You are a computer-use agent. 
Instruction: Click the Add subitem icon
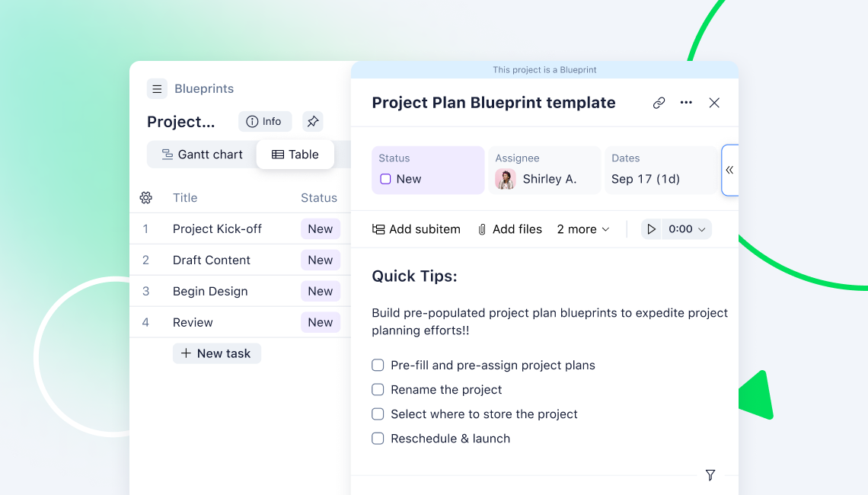pos(378,228)
